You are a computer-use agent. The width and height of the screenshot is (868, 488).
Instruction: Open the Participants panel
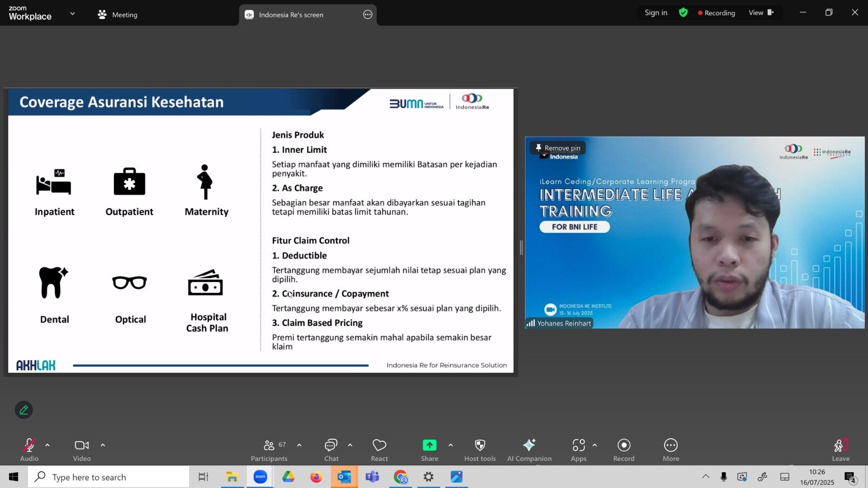click(x=269, y=450)
